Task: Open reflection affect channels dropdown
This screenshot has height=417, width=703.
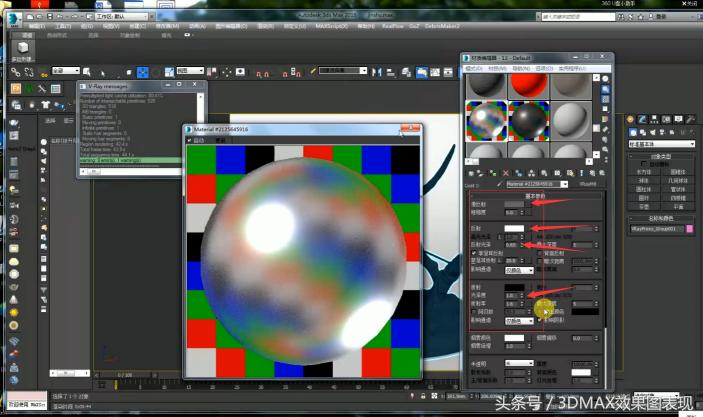Action: point(519,270)
